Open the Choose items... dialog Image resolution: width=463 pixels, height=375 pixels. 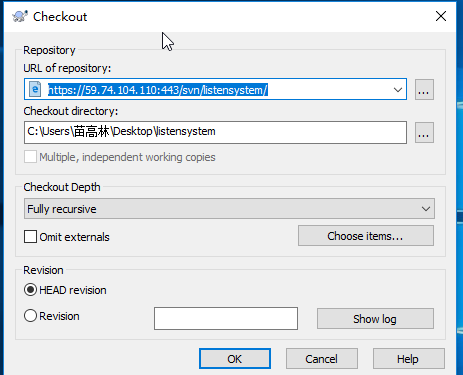tap(366, 236)
